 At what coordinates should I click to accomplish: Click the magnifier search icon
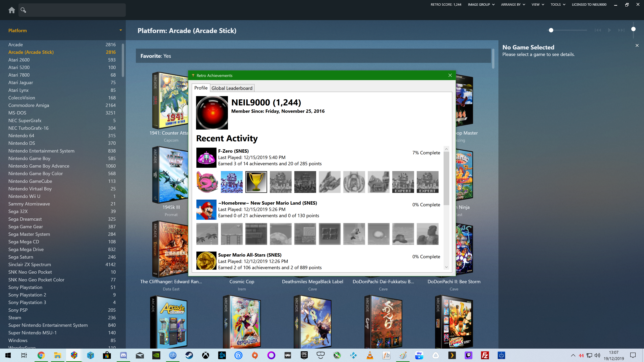click(x=23, y=10)
